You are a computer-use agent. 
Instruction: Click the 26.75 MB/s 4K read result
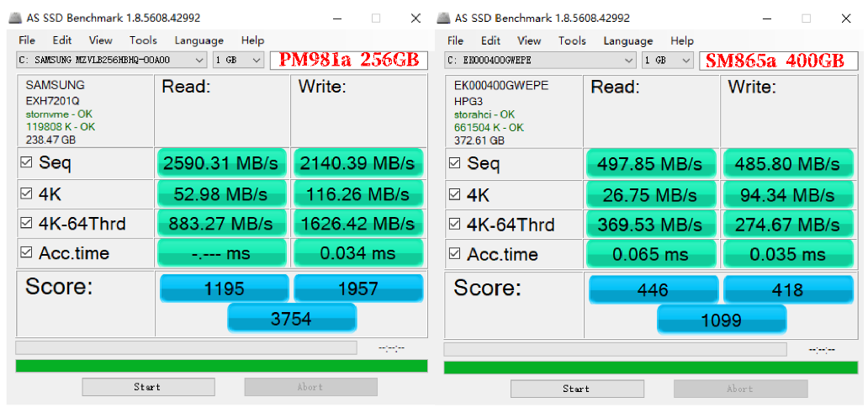(x=651, y=194)
